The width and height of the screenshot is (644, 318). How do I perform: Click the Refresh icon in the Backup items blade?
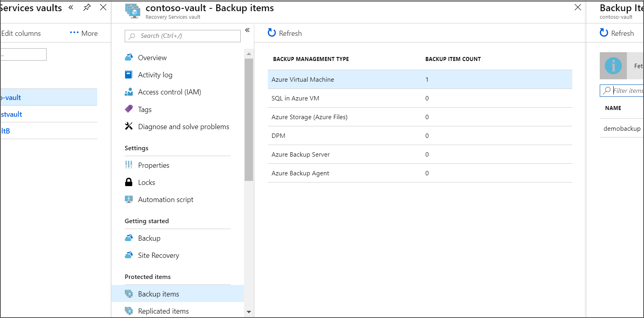pos(272,33)
